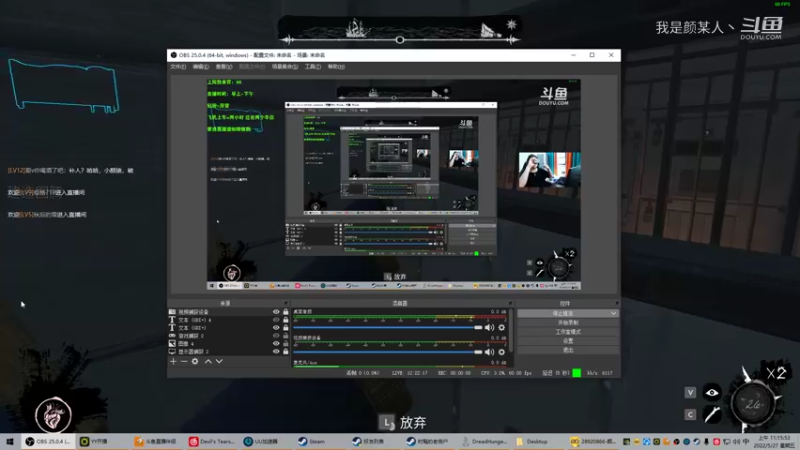Toggle lock on 显示器捕获 2 source

[x=286, y=352]
